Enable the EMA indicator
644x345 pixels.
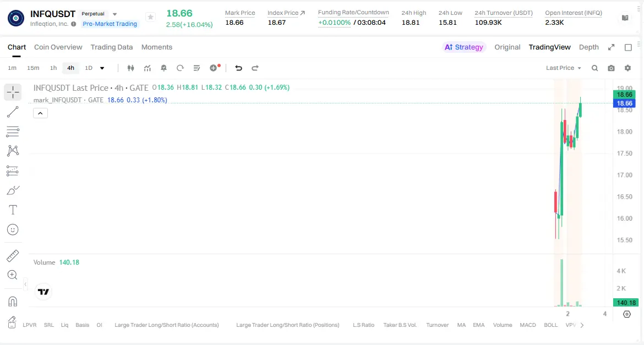point(478,325)
